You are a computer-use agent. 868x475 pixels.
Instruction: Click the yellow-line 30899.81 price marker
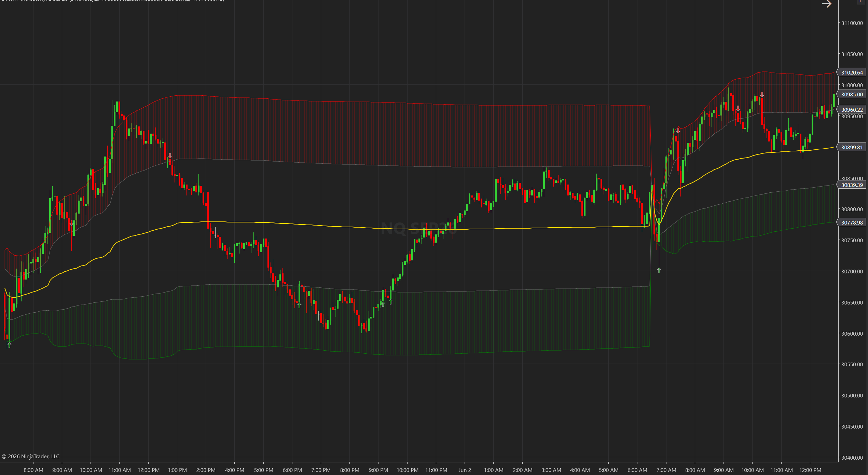[x=851, y=147]
